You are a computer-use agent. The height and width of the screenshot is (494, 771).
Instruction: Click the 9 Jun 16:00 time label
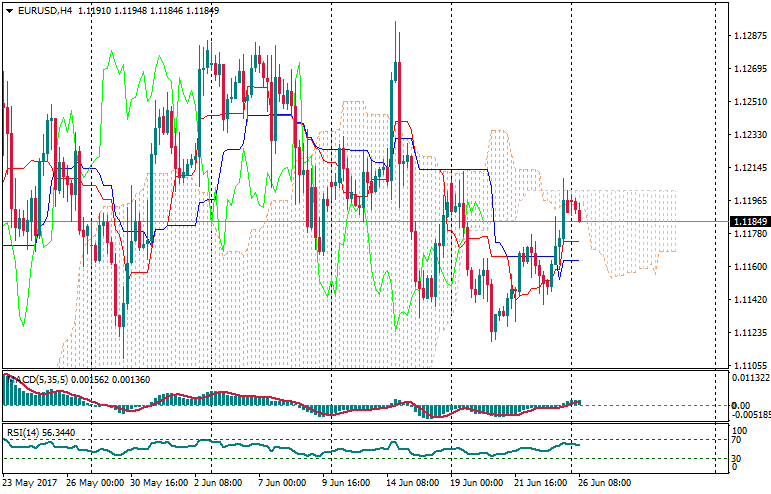pos(344,482)
